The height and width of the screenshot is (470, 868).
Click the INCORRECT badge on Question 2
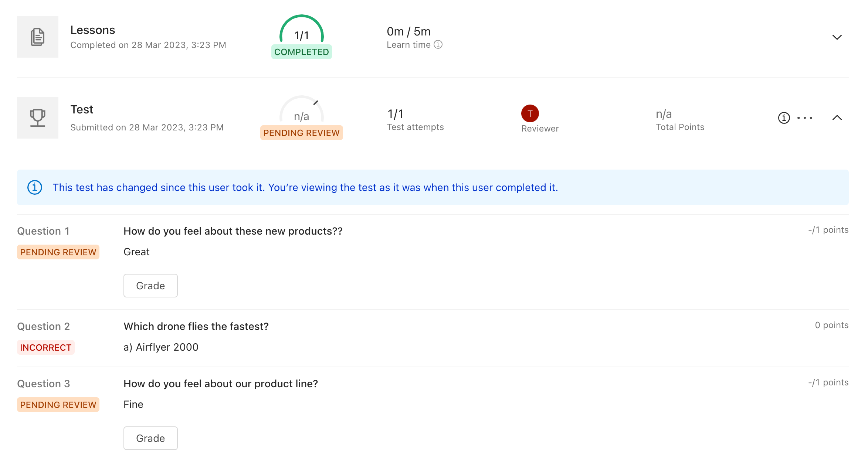46,348
